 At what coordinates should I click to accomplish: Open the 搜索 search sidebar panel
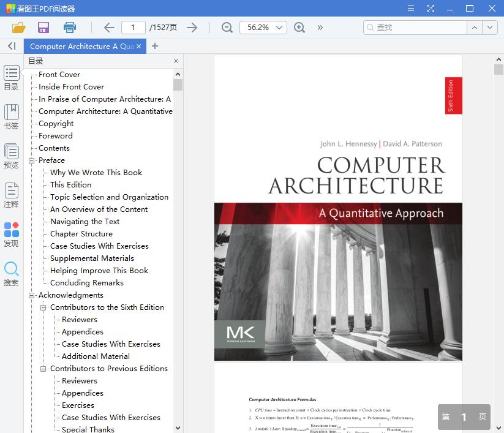coord(11,274)
